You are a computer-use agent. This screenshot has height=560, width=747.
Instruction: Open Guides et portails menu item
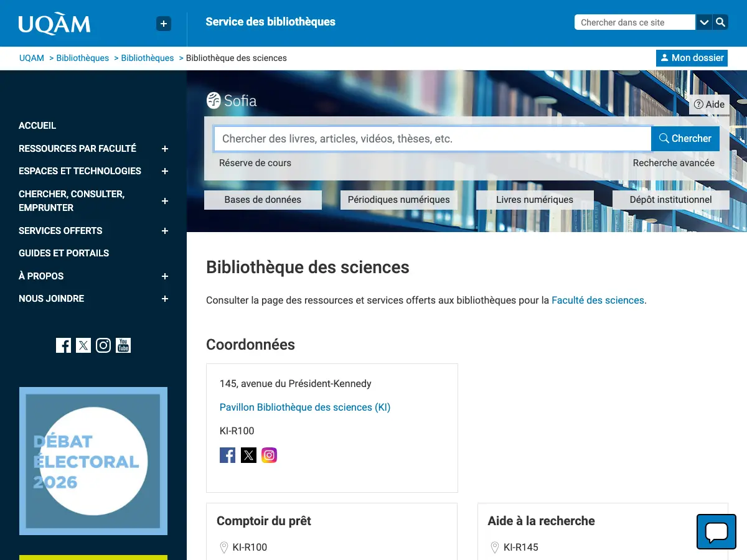[63, 253]
